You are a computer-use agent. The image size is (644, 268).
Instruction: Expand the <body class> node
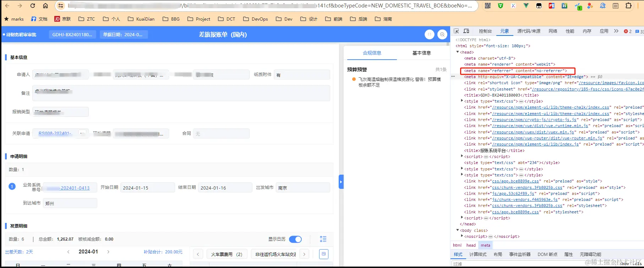[458, 230]
